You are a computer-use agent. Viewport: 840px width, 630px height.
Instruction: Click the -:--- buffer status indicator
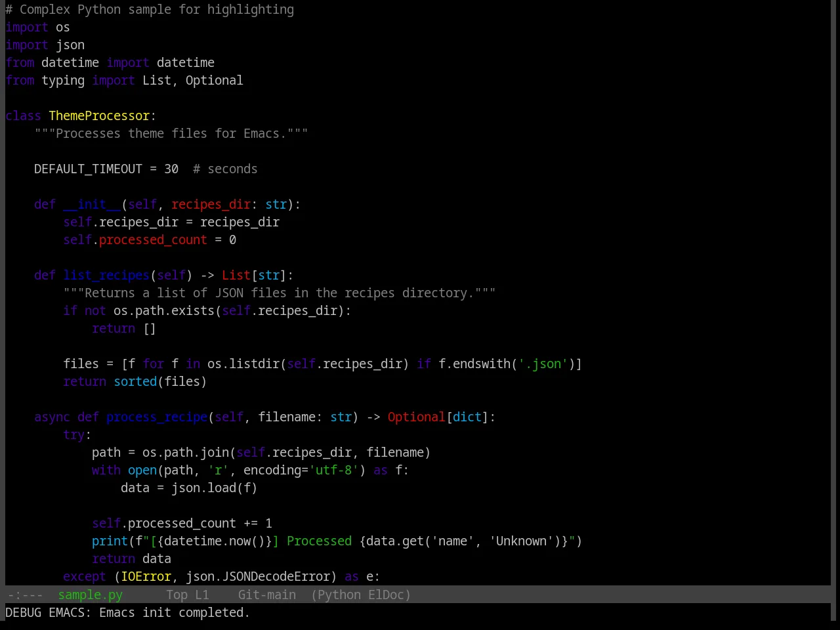point(25,595)
